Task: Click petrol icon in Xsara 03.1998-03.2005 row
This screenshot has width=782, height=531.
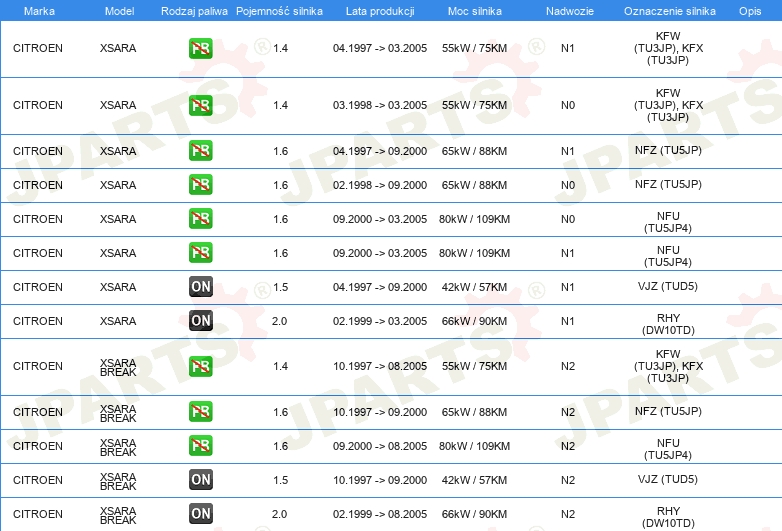Action: [x=200, y=105]
